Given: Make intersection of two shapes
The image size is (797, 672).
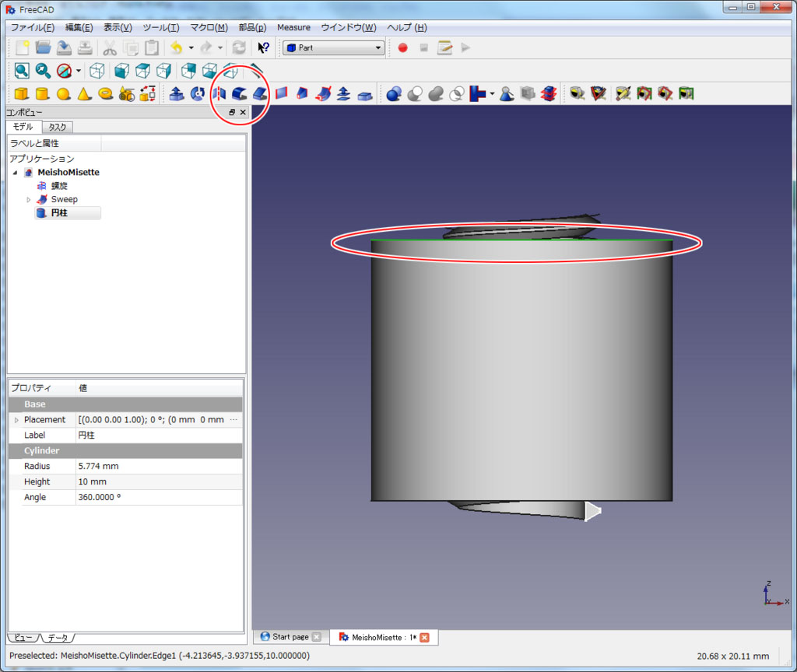Looking at the screenshot, I should point(457,93).
